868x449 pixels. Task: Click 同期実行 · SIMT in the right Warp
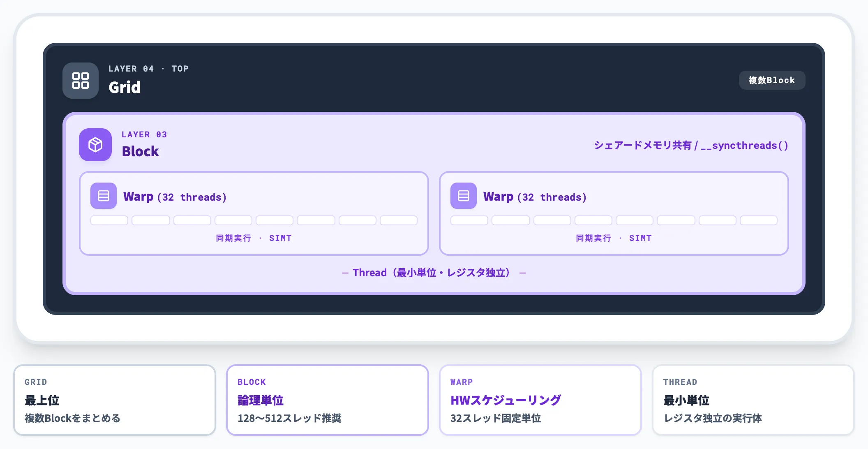(x=614, y=238)
